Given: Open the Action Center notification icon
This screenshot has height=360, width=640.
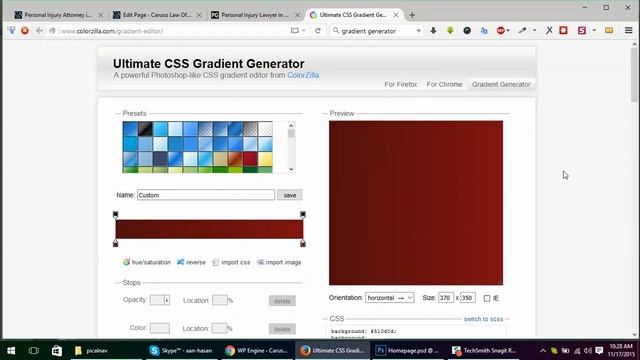Looking at the screenshot, I should coord(599,350).
